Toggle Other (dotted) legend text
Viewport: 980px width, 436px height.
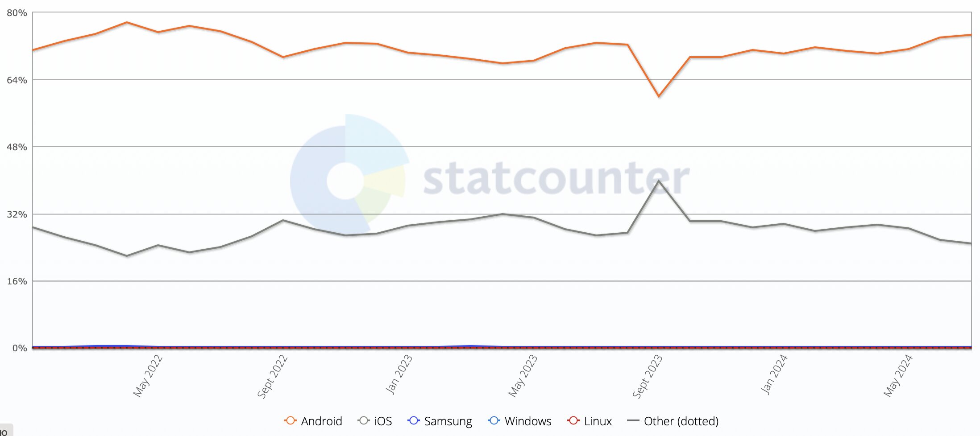(x=681, y=421)
